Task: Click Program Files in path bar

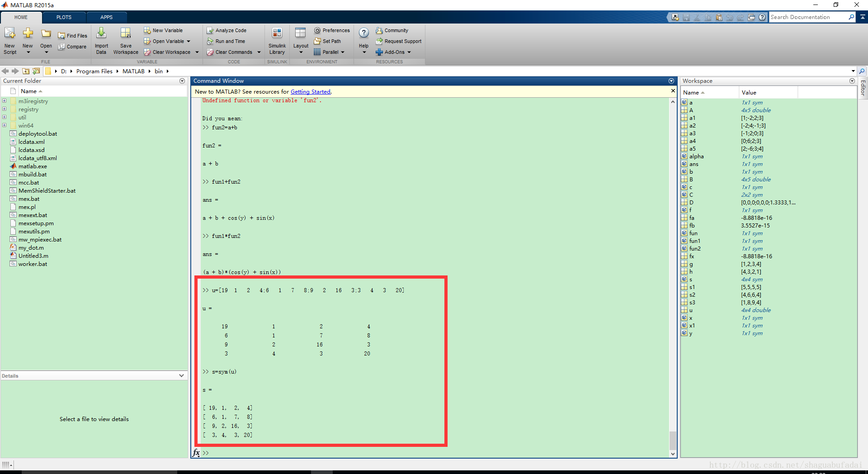Action: click(94, 71)
